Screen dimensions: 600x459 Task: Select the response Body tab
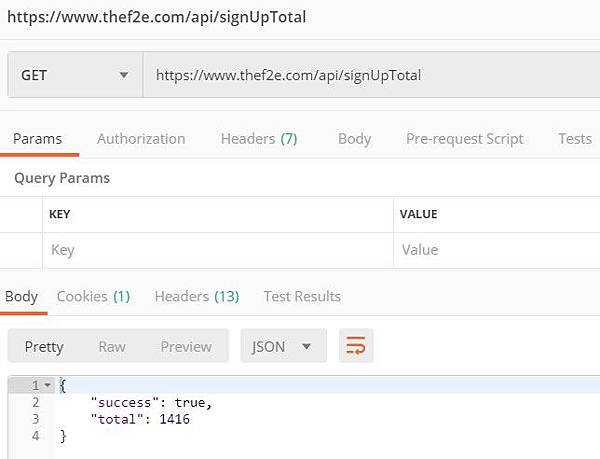(22, 296)
